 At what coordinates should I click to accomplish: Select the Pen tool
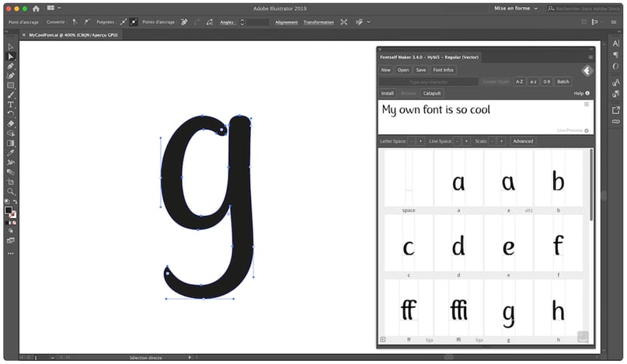(11, 66)
